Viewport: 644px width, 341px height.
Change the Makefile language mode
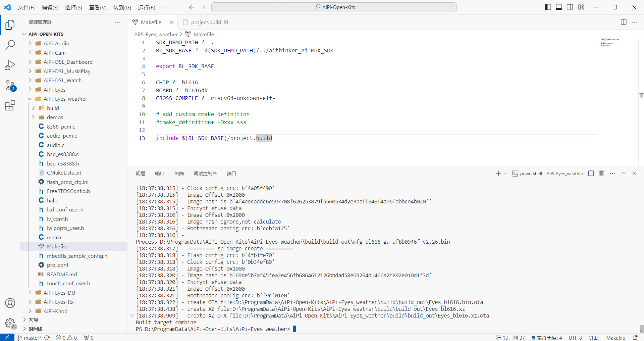click(x=615, y=338)
